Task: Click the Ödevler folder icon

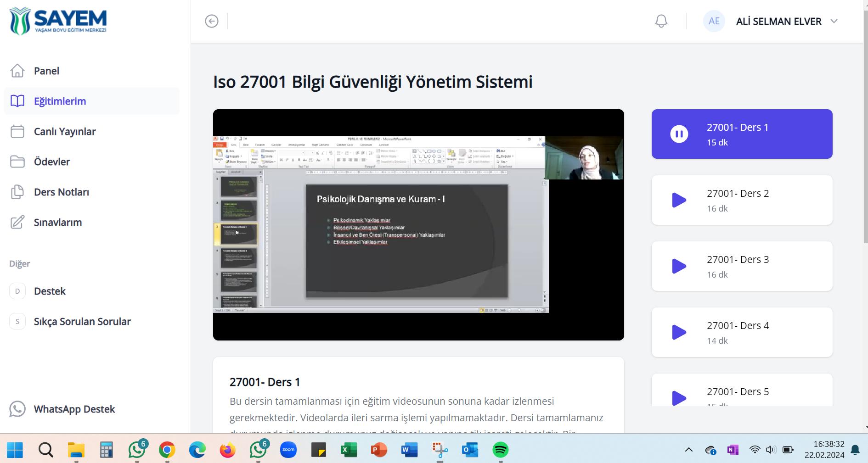Action: tap(17, 162)
